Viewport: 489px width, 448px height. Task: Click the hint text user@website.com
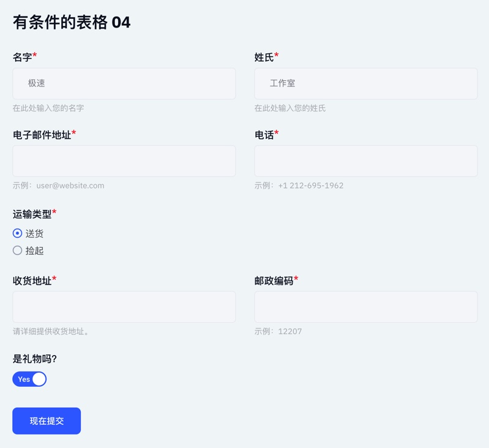pyautogui.click(x=70, y=185)
